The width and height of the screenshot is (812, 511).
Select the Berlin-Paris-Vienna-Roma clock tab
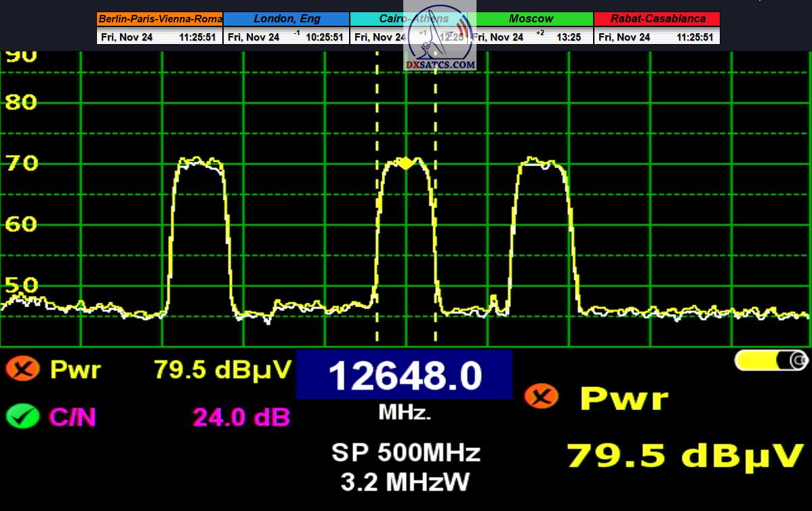tap(159, 19)
